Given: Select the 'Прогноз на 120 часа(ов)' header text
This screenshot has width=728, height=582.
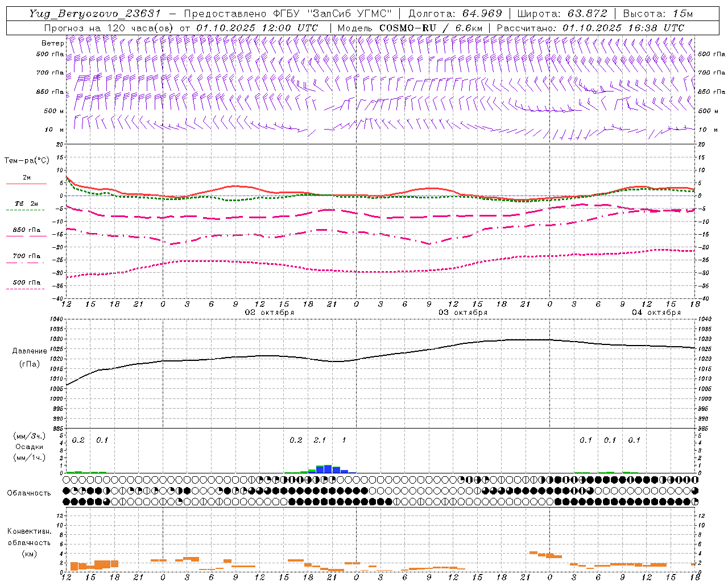Looking at the screenshot, I should [x=109, y=27].
